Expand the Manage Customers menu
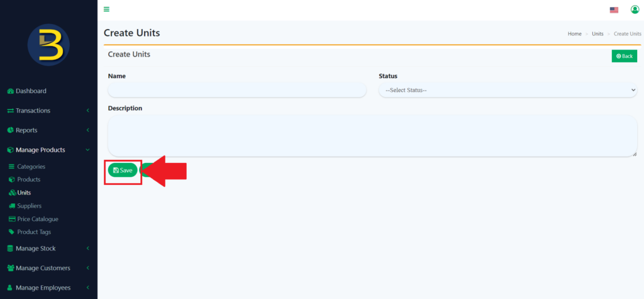644x299 pixels. pyautogui.click(x=43, y=268)
